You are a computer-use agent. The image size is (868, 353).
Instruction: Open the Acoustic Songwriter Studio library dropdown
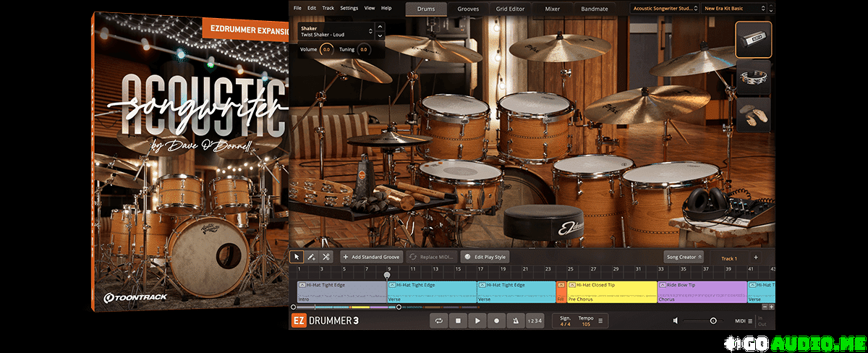[663, 9]
